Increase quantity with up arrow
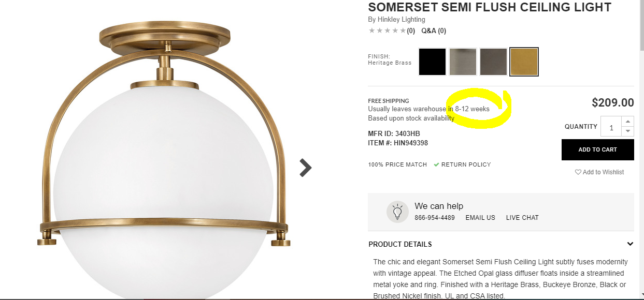 click(627, 122)
